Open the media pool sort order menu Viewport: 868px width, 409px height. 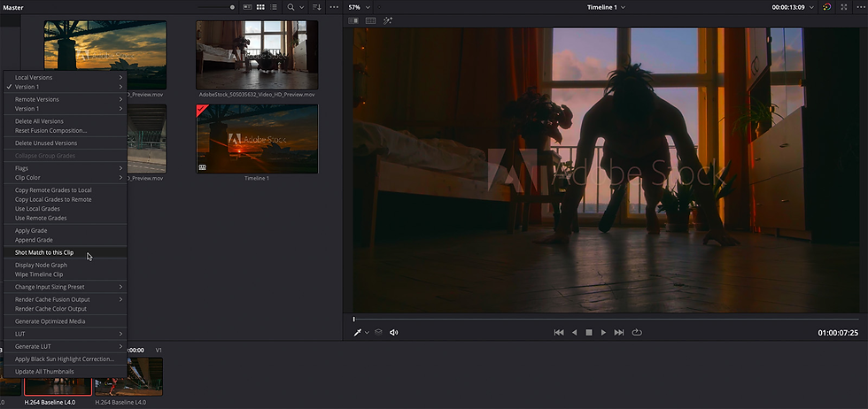317,7
